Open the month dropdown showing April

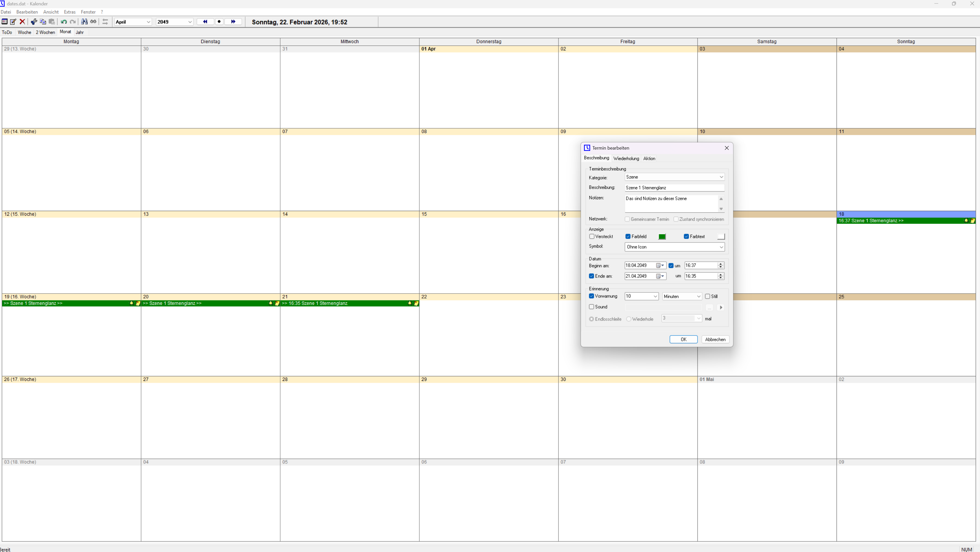tap(133, 22)
